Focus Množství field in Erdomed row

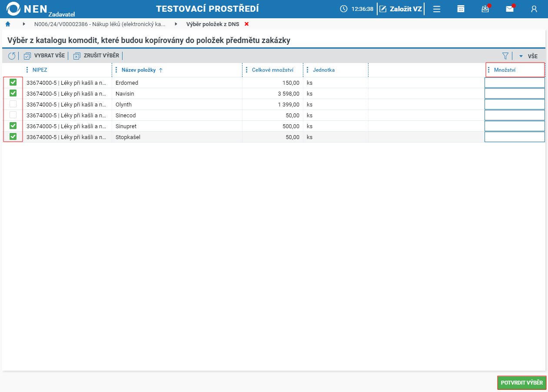coord(515,83)
